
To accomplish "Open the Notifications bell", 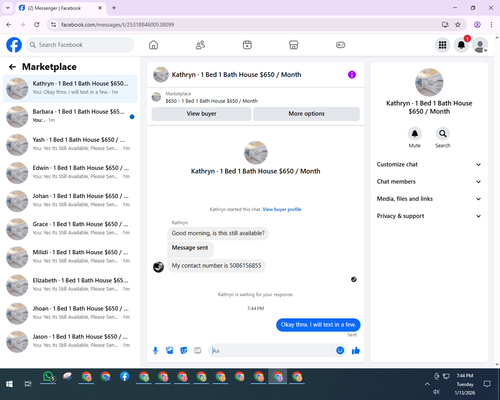I will (461, 45).
